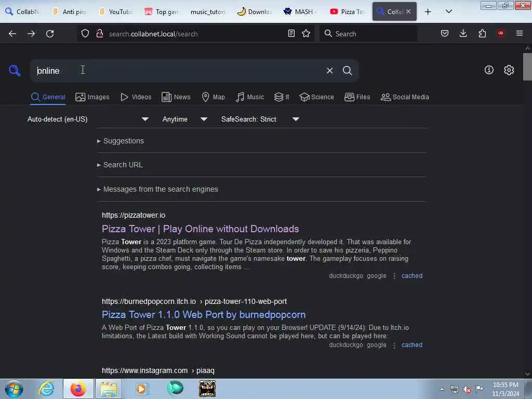
Task: Toggle reader view in the address bar
Action: (291, 33)
